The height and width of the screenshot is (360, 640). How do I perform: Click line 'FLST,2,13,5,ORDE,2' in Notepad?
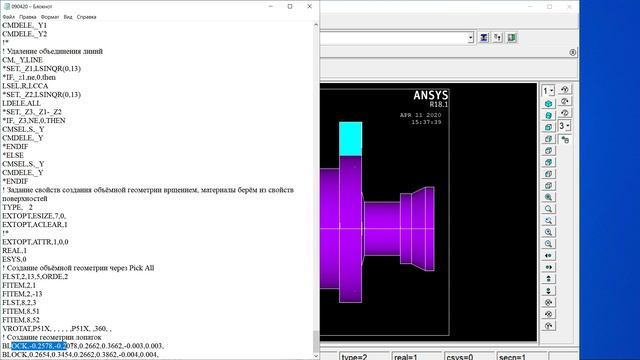click(x=35, y=276)
